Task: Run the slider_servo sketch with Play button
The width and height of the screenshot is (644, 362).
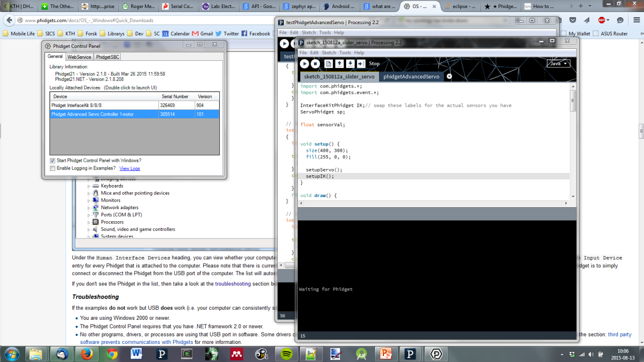Action: pos(304,64)
